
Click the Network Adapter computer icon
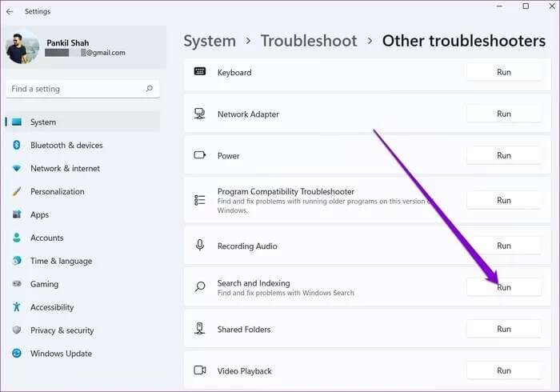click(x=200, y=114)
